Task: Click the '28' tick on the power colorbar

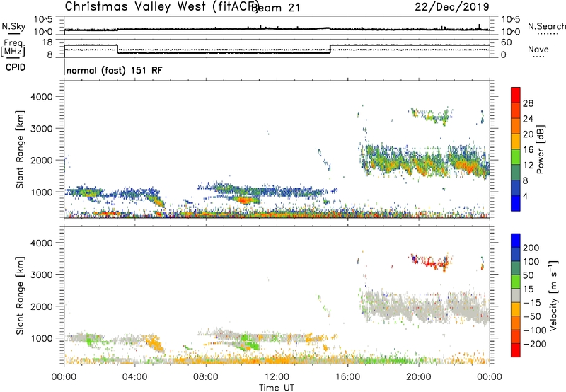Action: pos(528,103)
